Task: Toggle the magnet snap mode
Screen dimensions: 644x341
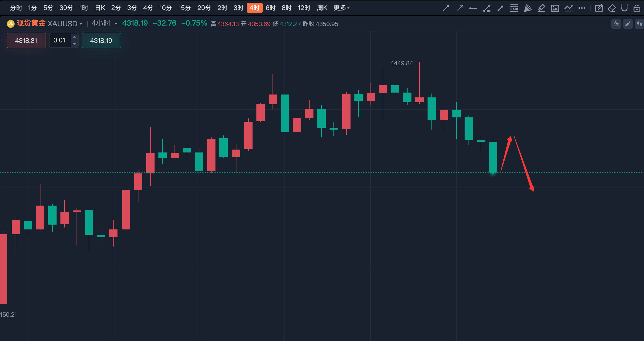Action: point(624,8)
